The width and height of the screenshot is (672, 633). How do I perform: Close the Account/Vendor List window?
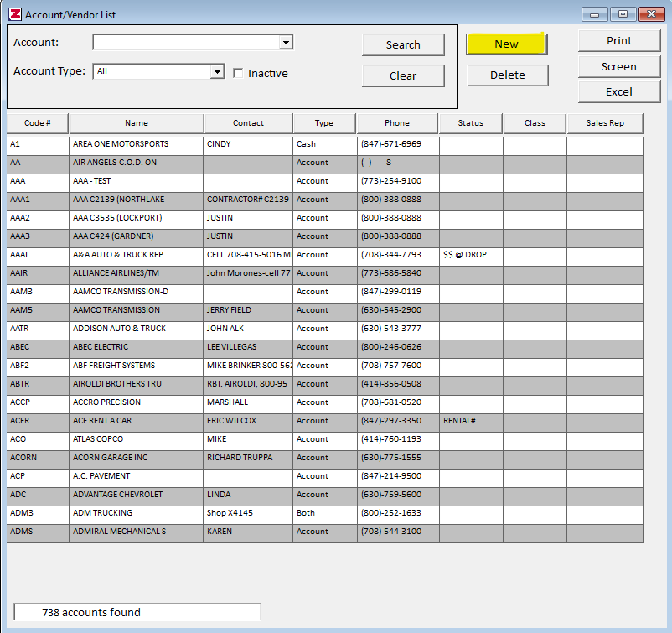point(651,14)
